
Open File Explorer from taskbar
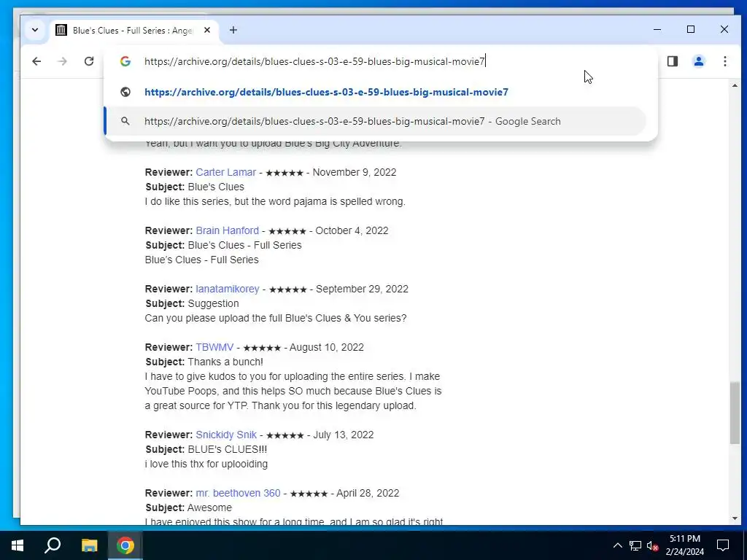[x=89, y=545]
